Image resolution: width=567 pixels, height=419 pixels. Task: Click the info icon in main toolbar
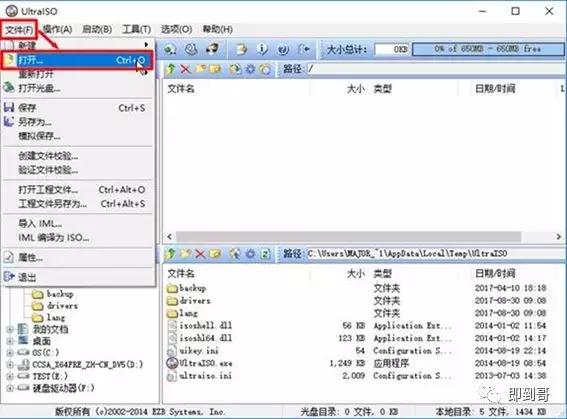[262, 49]
